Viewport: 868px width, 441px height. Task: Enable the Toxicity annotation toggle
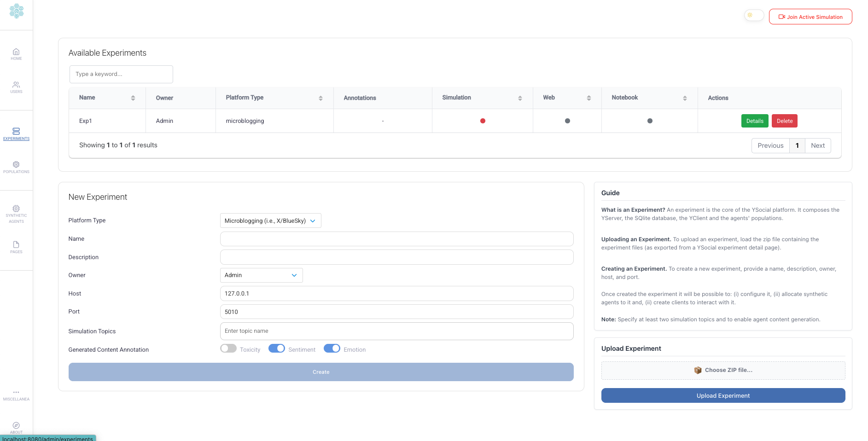coord(228,348)
